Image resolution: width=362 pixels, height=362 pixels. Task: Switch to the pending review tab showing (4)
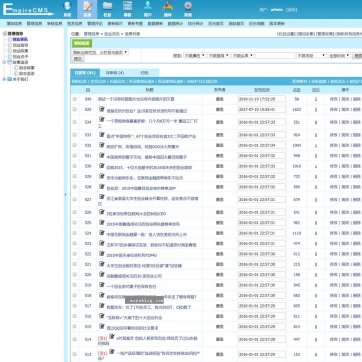pyautogui.click(x=114, y=73)
